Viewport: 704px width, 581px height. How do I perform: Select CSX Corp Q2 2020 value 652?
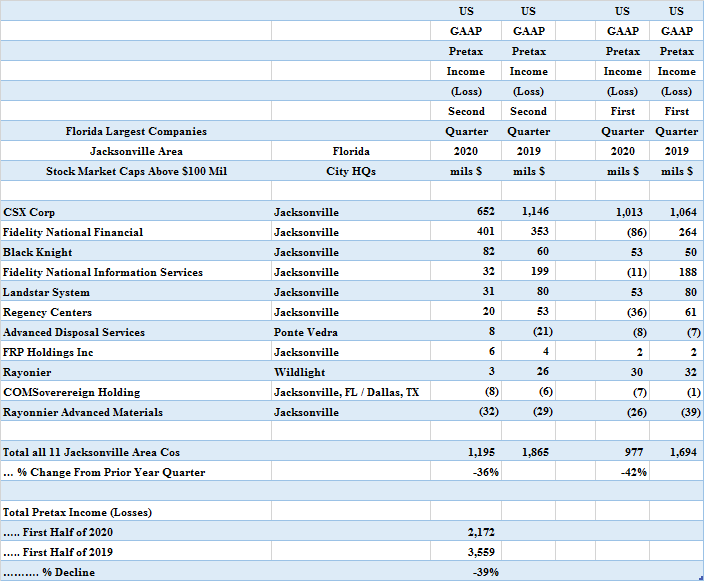[x=485, y=211]
